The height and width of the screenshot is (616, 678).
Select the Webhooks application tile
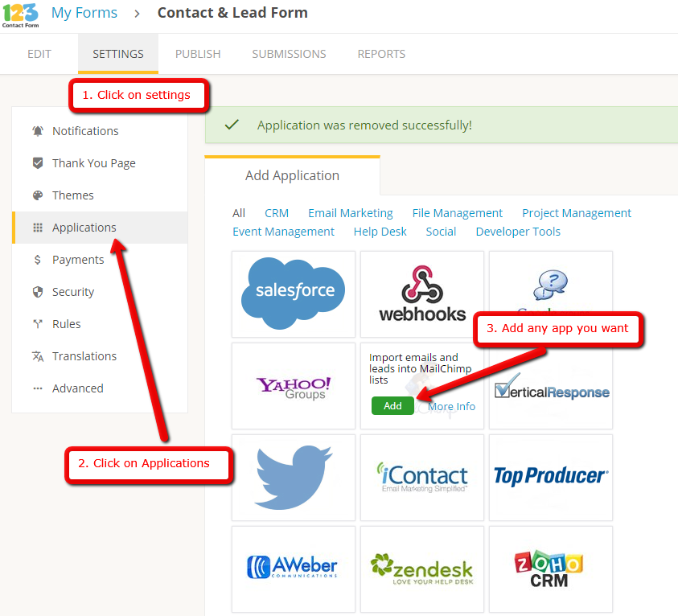(x=422, y=294)
